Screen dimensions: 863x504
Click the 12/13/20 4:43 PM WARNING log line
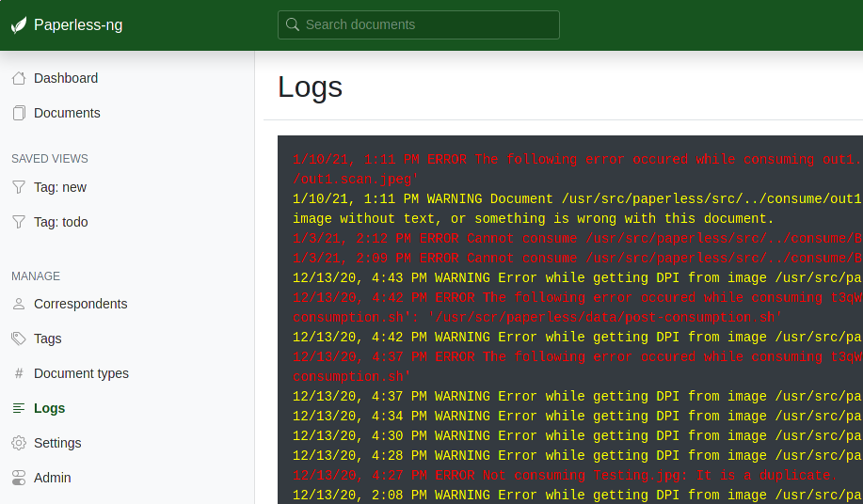point(577,278)
